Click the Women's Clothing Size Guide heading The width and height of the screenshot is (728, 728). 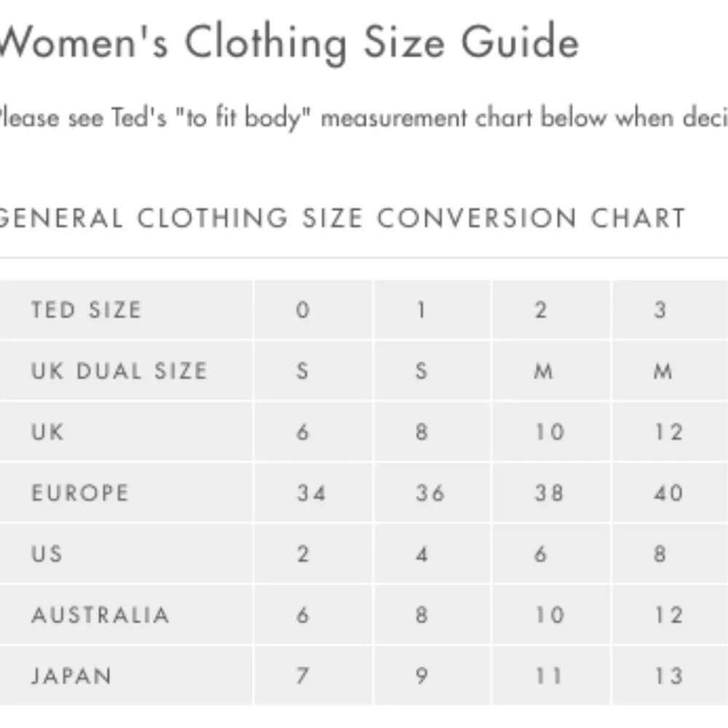click(x=290, y=43)
